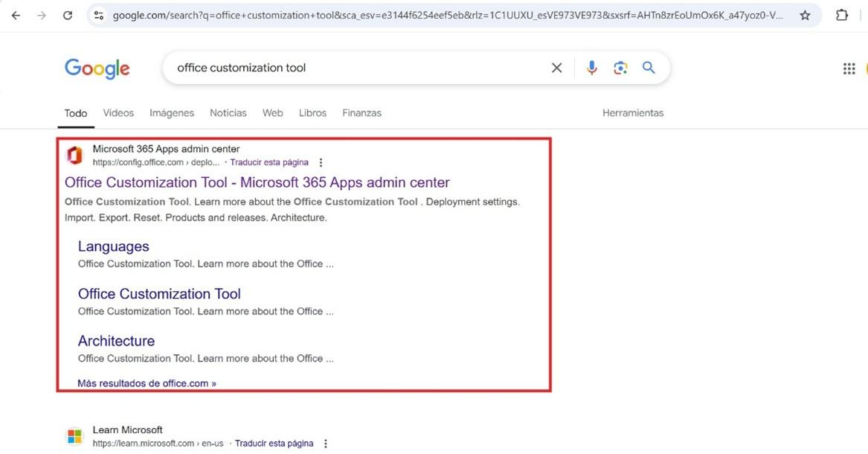
Task: Click the Microsoft 365 Apps admin favicon
Action: pos(74,156)
